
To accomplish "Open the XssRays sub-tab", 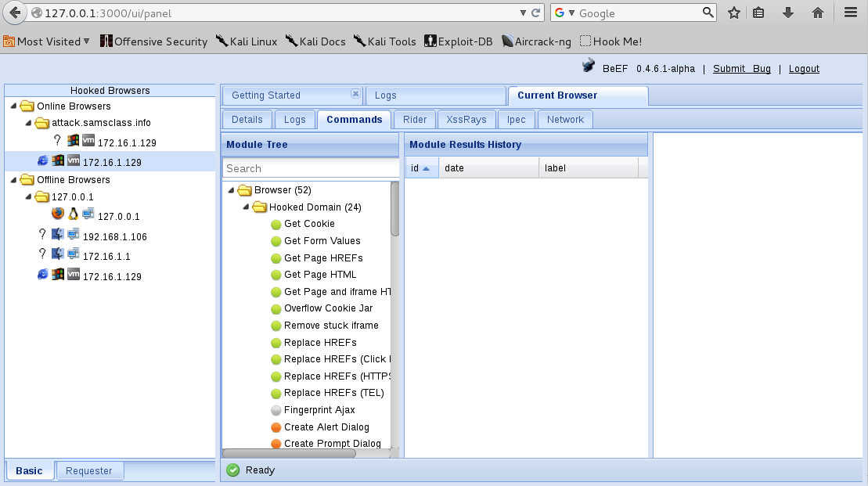I will tap(466, 120).
